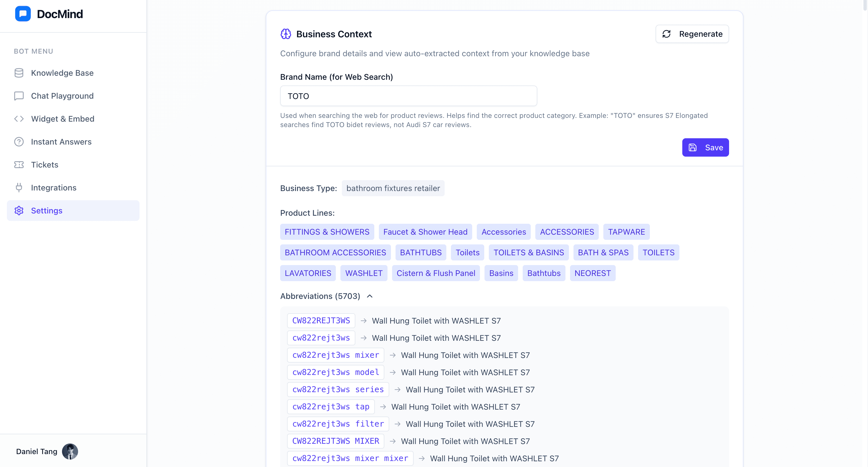Open the Tickets menu entry
868x467 pixels.
pyautogui.click(x=45, y=165)
